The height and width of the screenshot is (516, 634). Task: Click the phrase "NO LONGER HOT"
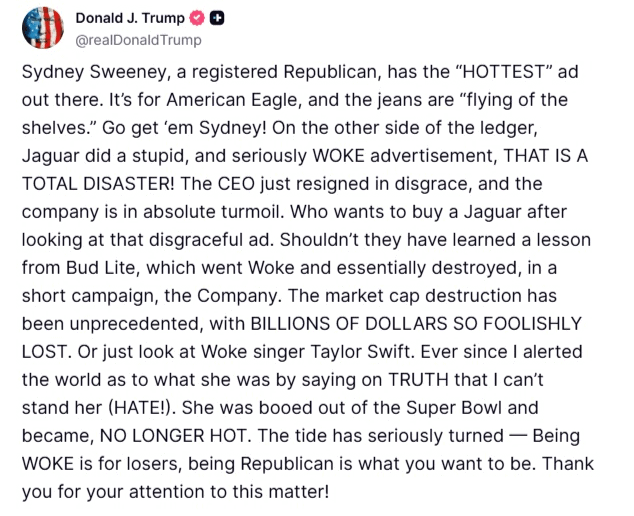click(x=173, y=436)
